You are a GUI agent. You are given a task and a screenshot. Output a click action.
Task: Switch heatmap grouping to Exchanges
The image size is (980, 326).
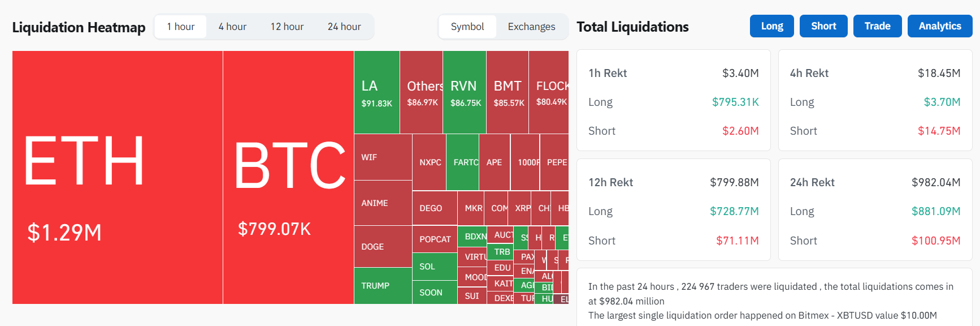click(531, 27)
